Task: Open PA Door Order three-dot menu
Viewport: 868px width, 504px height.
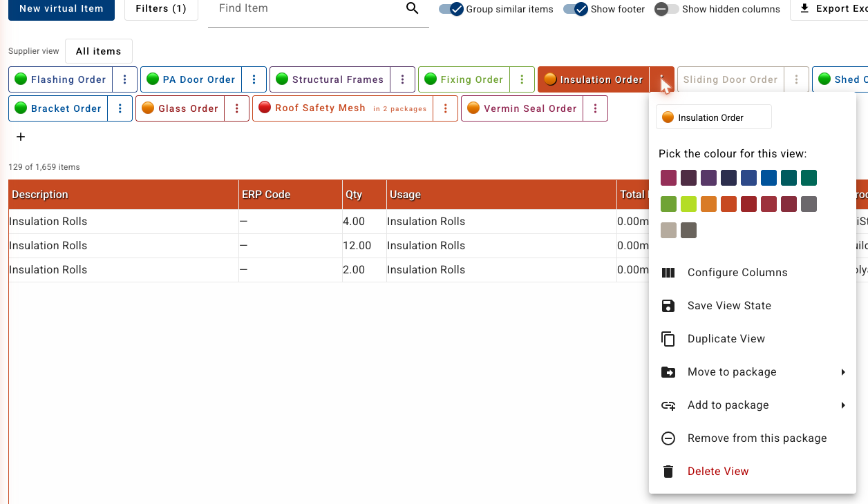Action: tap(254, 79)
